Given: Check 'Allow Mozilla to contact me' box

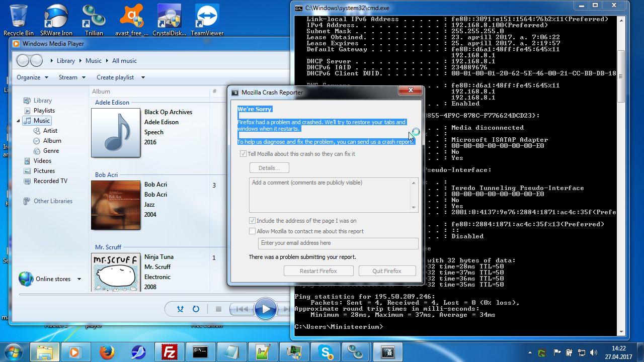Looking at the screenshot, I should [253, 231].
